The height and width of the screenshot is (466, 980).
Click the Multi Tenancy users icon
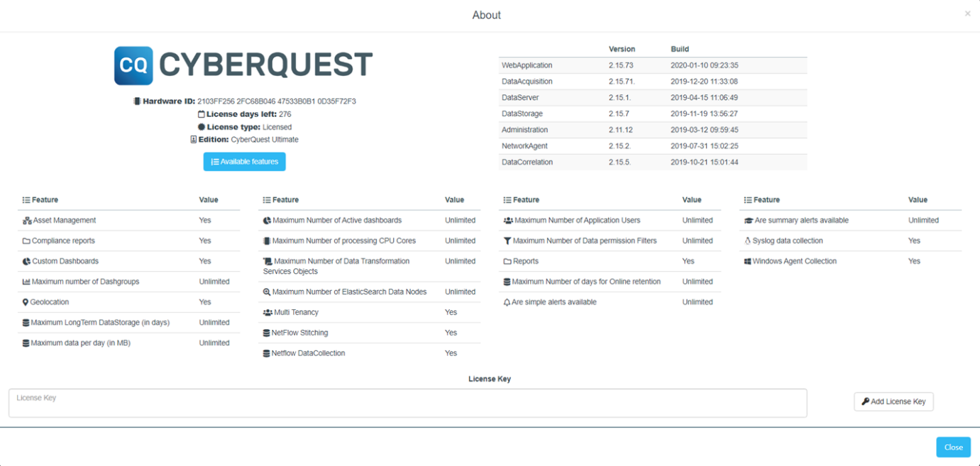click(x=268, y=313)
